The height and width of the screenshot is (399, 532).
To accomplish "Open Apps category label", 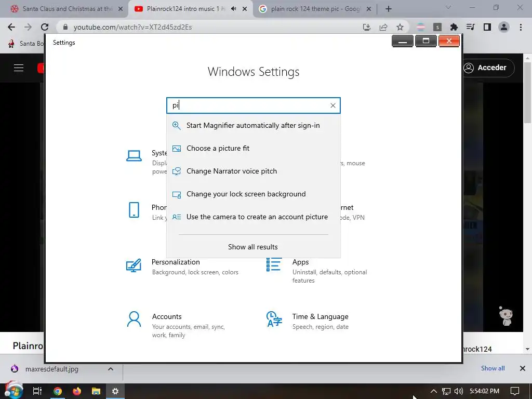I will 301,262.
